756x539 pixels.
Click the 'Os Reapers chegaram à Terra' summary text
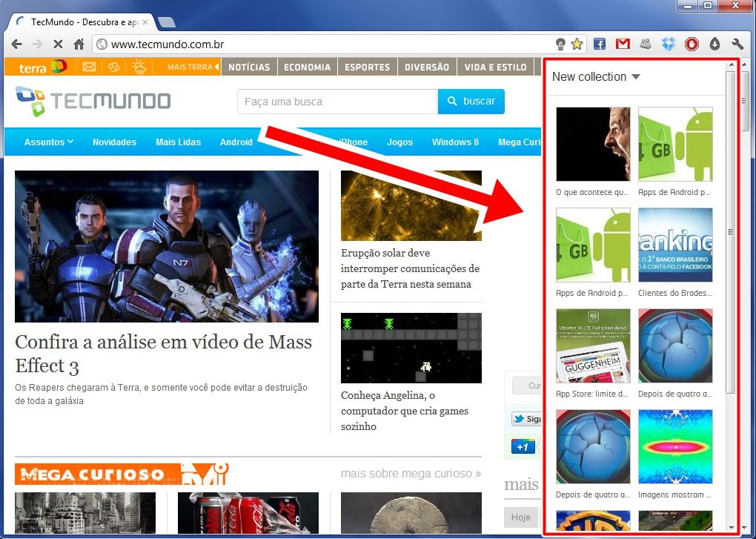pyautogui.click(x=161, y=394)
